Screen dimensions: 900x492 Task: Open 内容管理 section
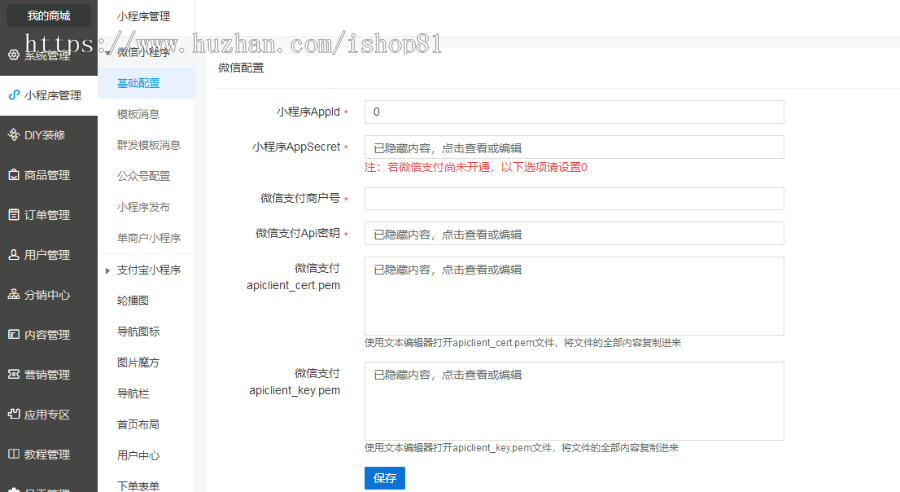(x=49, y=335)
